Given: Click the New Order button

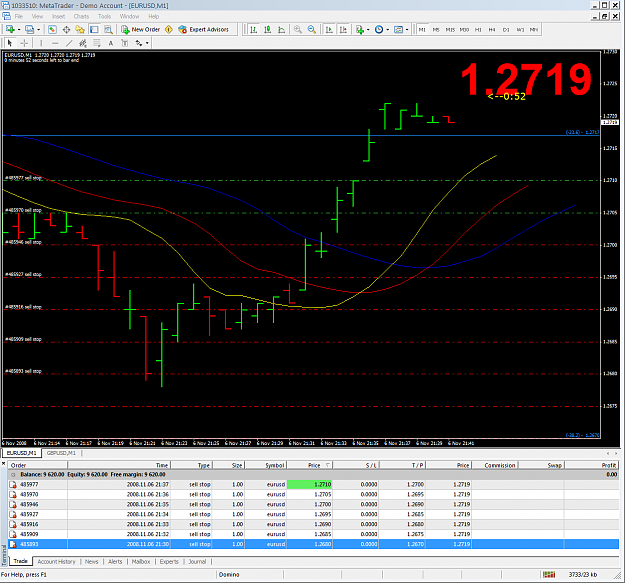Looking at the screenshot, I should pos(141,29).
